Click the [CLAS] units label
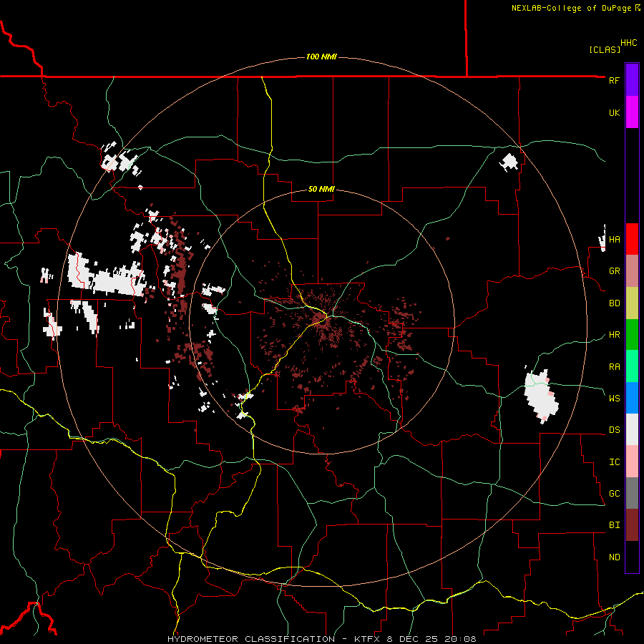644x644 pixels. tap(605, 49)
